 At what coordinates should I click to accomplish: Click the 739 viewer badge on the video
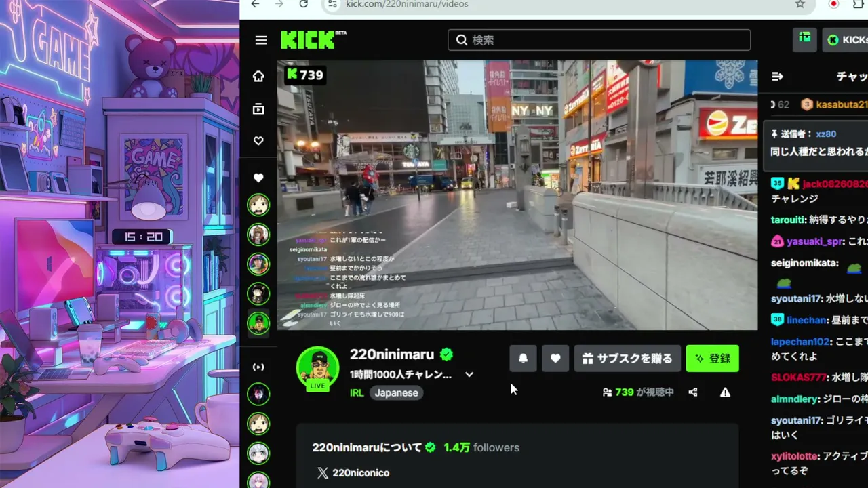pos(305,75)
